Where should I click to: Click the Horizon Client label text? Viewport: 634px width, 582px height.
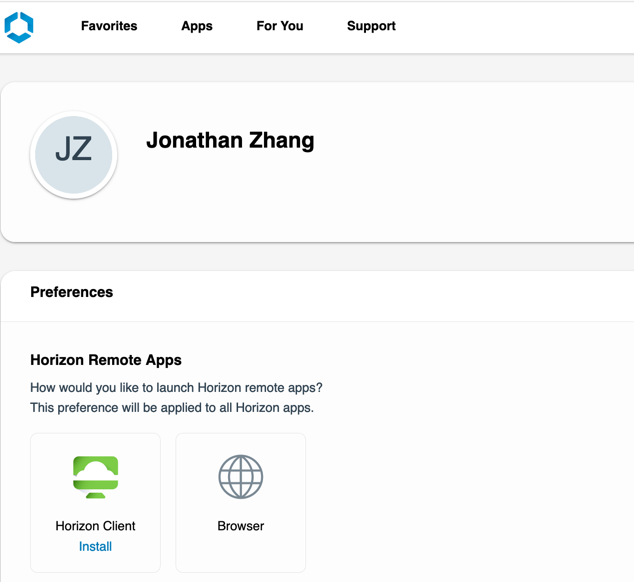[x=96, y=526]
